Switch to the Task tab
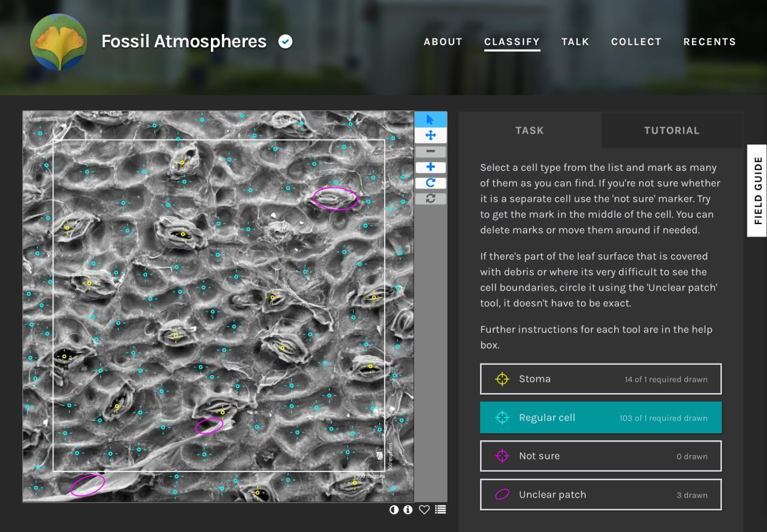 pos(530,130)
